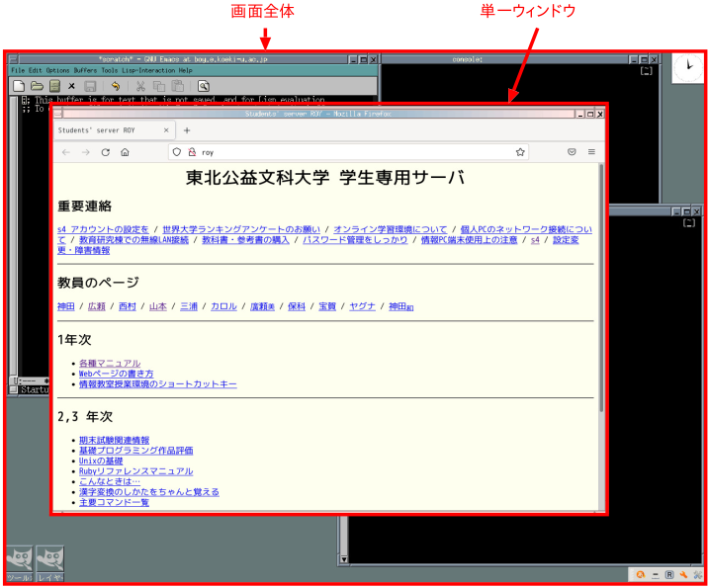Open the Emacs Tools menu

[x=110, y=70]
